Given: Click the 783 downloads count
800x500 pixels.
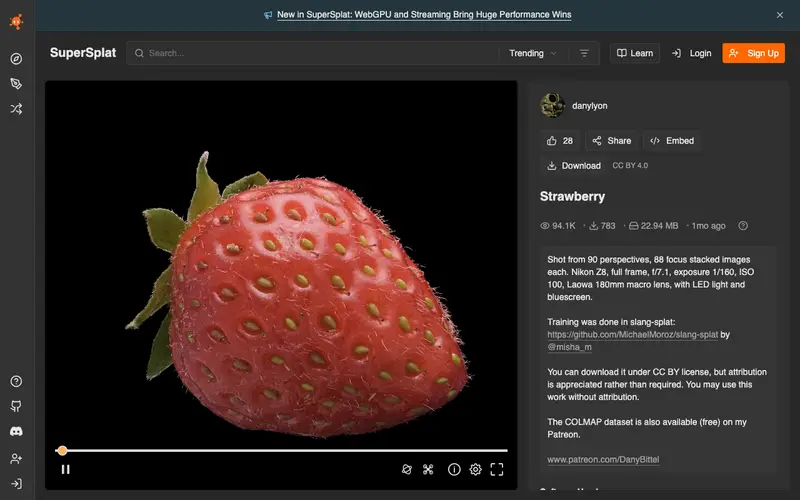Looking at the screenshot, I should tap(602, 226).
